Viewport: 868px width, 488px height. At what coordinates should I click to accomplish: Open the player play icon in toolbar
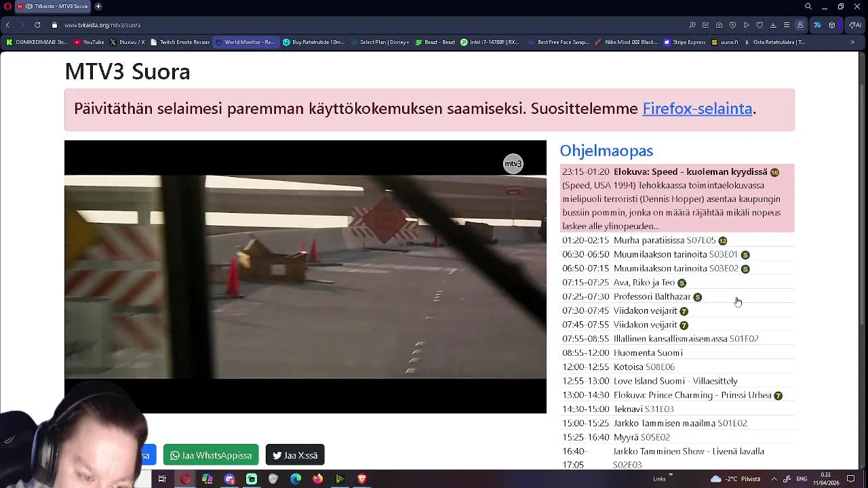747,25
